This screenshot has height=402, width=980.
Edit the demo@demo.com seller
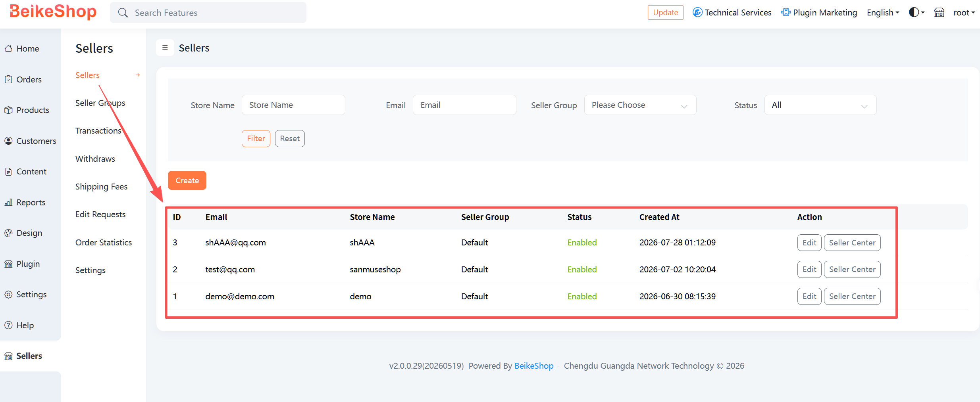[x=809, y=297]
